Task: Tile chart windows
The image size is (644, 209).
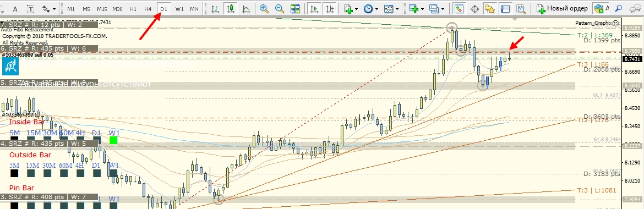Action: point(295,8)
